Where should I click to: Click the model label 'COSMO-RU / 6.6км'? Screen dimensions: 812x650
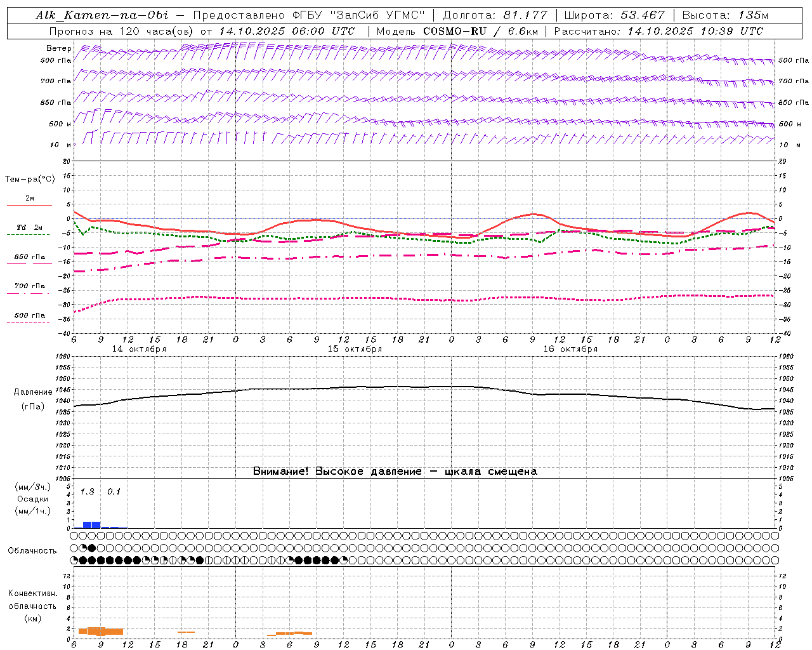pos(480,31)
